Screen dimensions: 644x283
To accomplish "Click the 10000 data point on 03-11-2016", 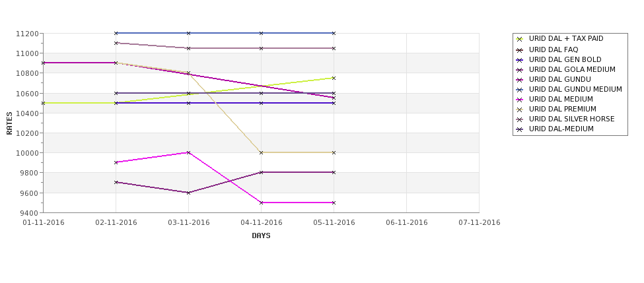I will tap(188, 152).
